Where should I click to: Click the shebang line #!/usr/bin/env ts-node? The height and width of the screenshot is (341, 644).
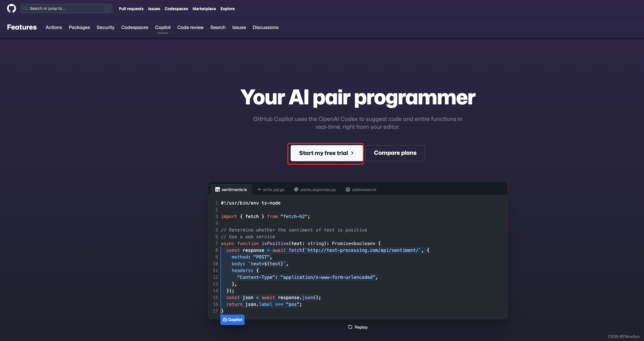[251, 203]
